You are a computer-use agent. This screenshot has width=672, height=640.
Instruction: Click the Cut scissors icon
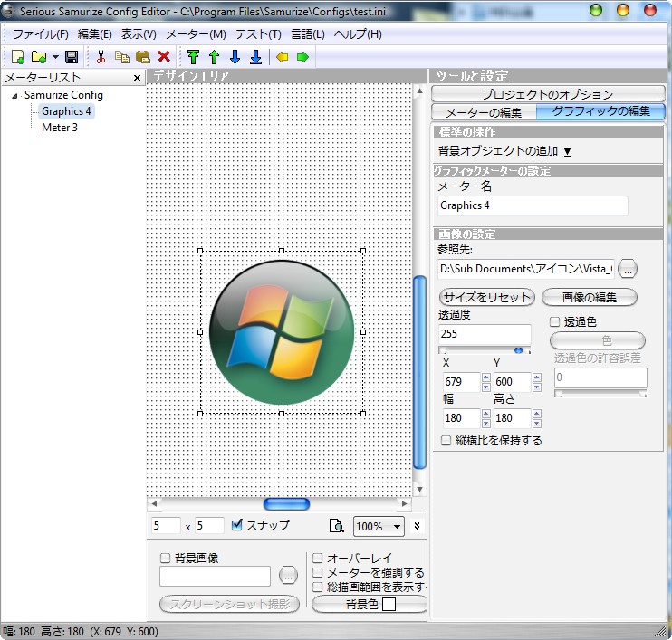click(101, 57)
